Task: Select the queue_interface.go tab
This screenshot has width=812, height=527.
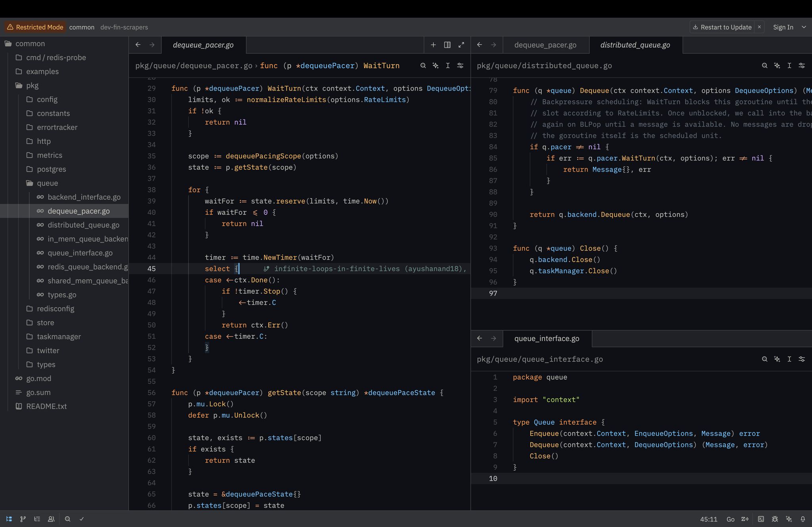Action: pyautogui.click(x=547, y=339)
